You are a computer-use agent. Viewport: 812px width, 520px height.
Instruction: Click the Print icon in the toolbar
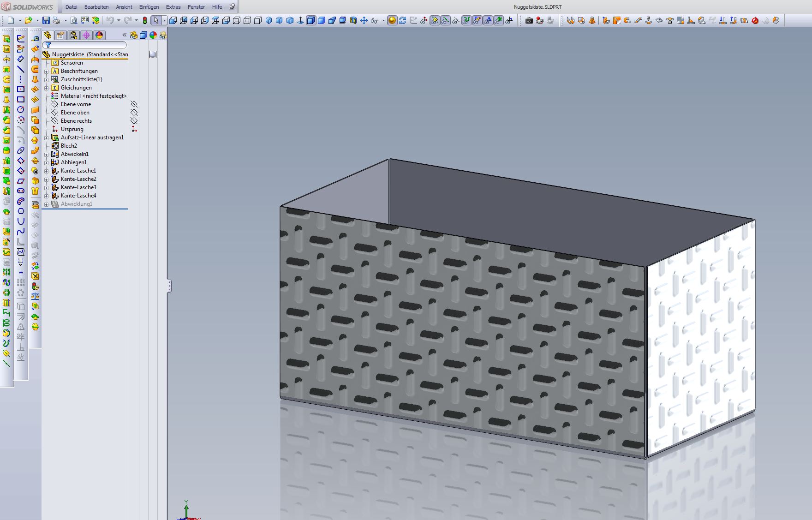point(56,20)
